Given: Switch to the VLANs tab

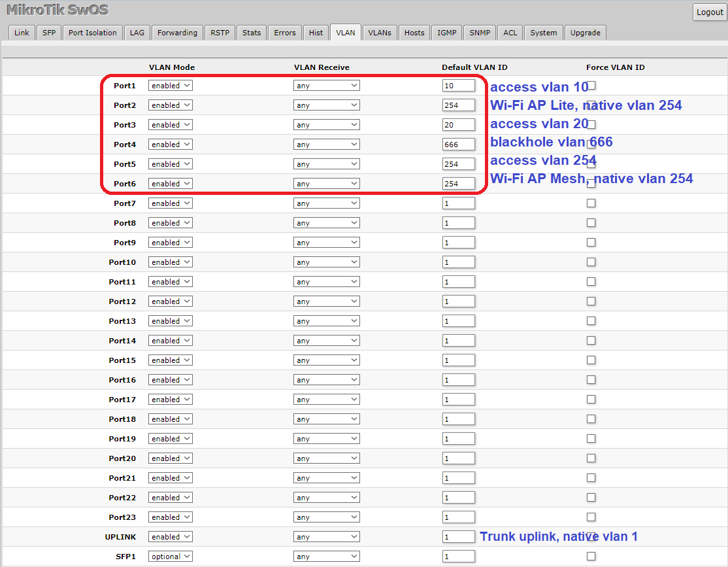Looking at the screenshot, I should click(380, 33).
